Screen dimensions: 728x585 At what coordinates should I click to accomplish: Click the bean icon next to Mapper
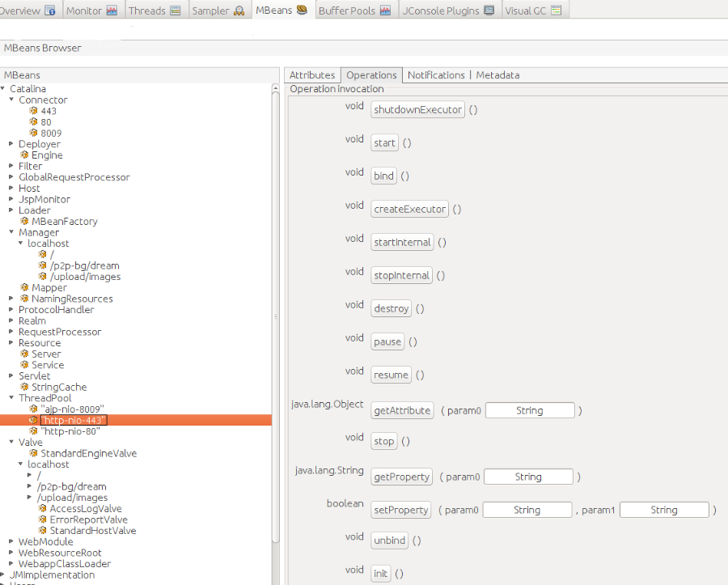25,287
